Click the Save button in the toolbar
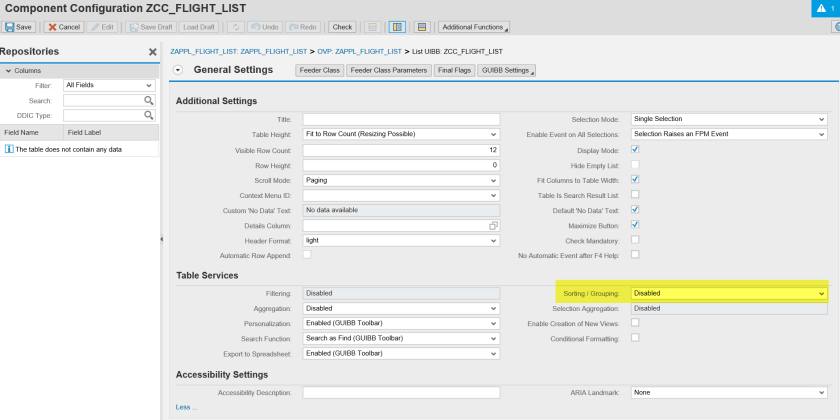840x420 pixels. pos(19,27)
